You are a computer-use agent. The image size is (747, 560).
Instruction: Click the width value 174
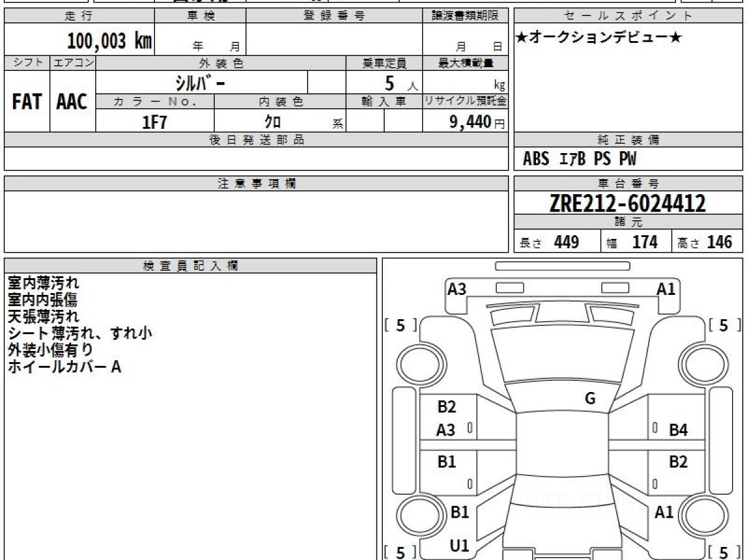644,242
